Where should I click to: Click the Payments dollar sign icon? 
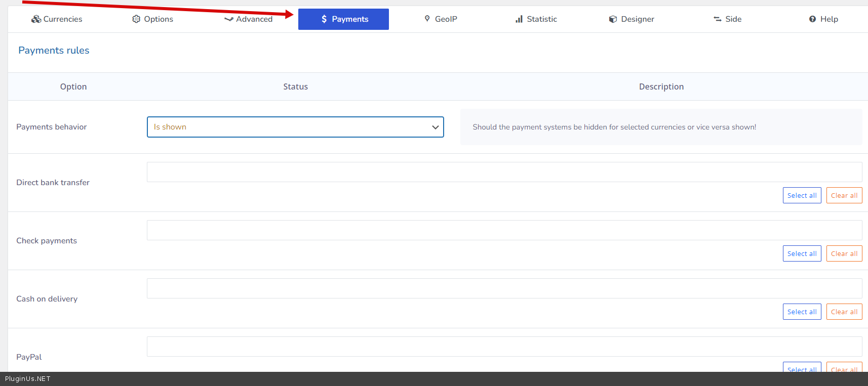324,19
